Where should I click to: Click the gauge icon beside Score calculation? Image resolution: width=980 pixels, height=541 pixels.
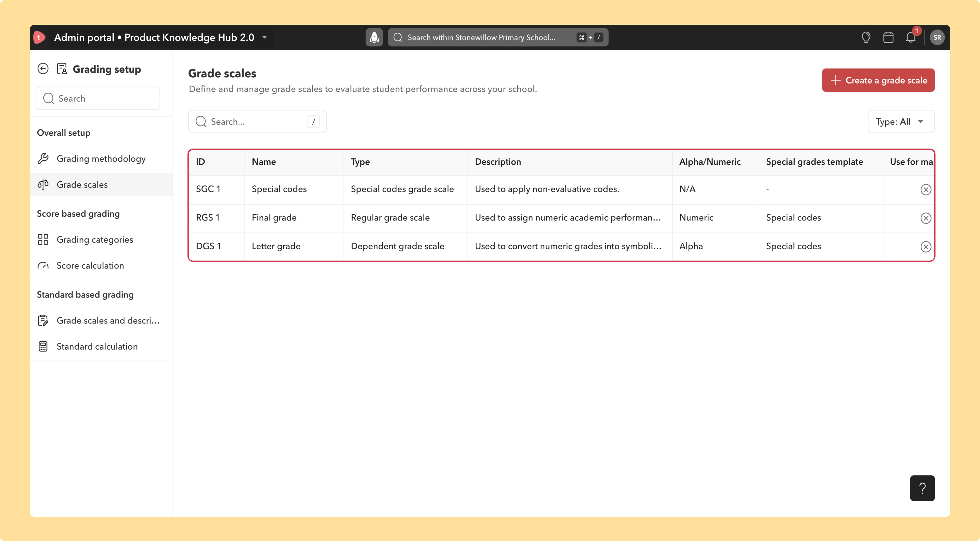[x=43, y=265]
